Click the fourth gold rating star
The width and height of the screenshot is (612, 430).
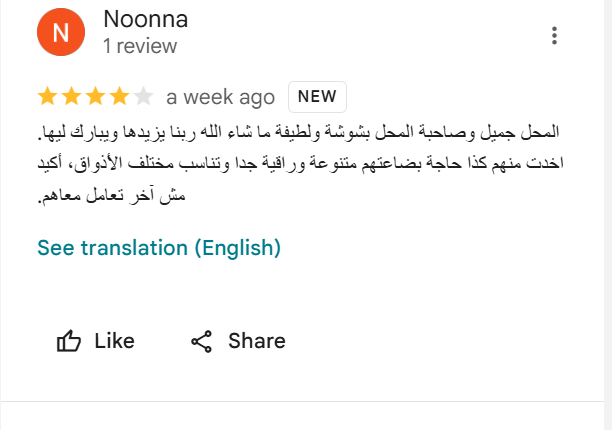point(119,96)
